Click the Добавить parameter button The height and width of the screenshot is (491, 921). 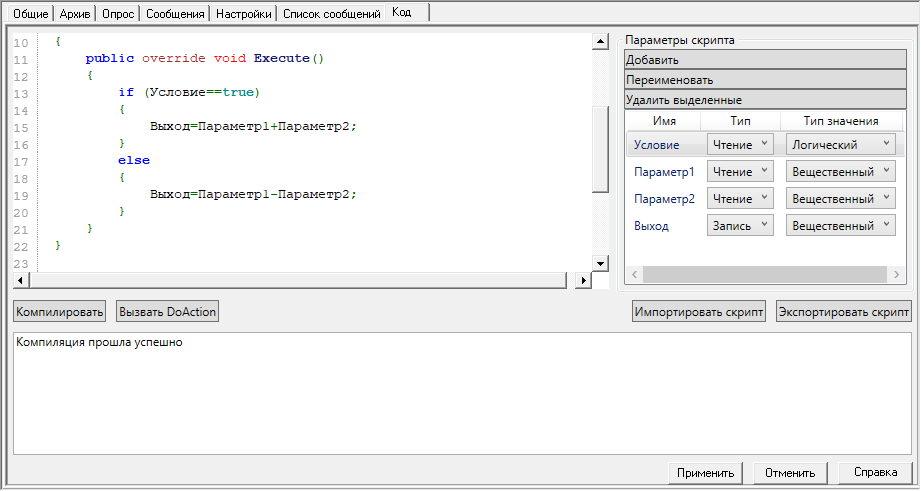coord(765,59)
